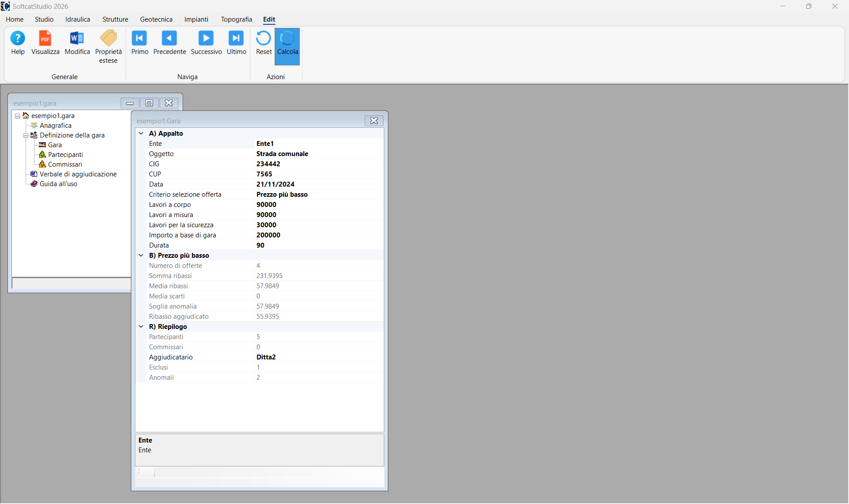Open Partecipanti in the tree
Screen dimensions: 849x504
tap(65, 155)
